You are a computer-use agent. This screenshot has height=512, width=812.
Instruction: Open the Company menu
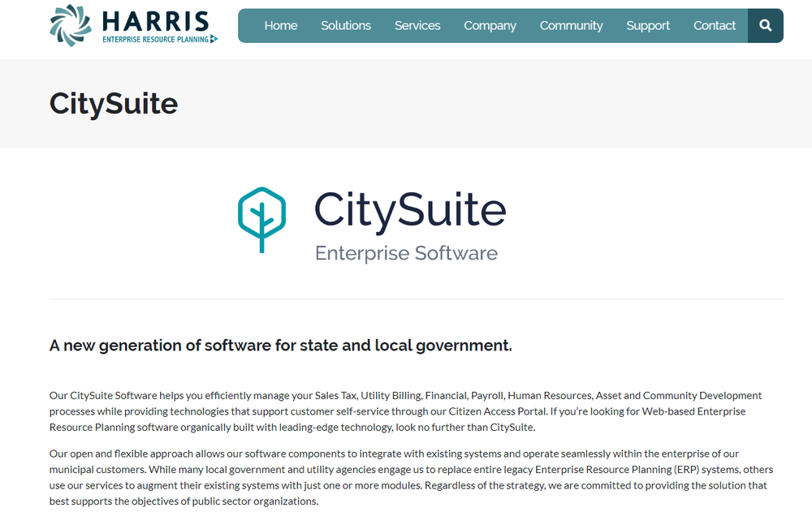click(490, 26)
